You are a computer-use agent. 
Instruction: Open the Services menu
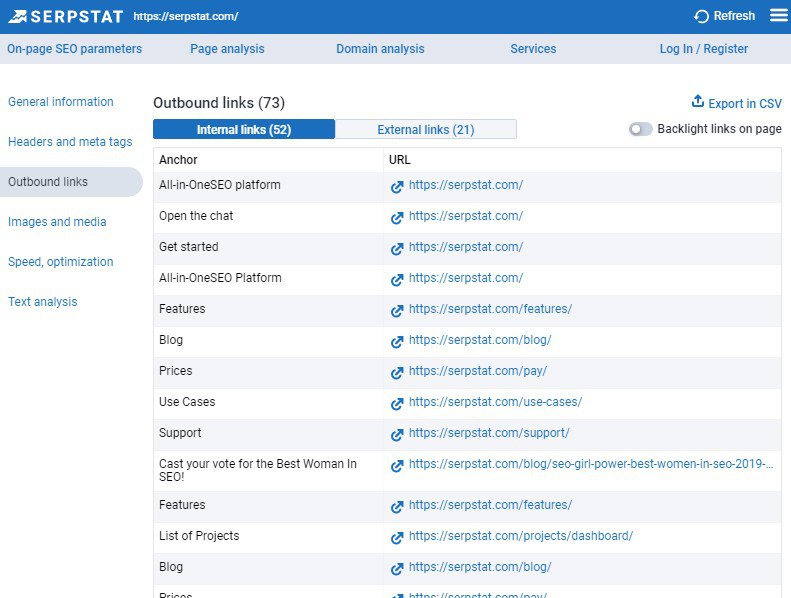(533, 49)
